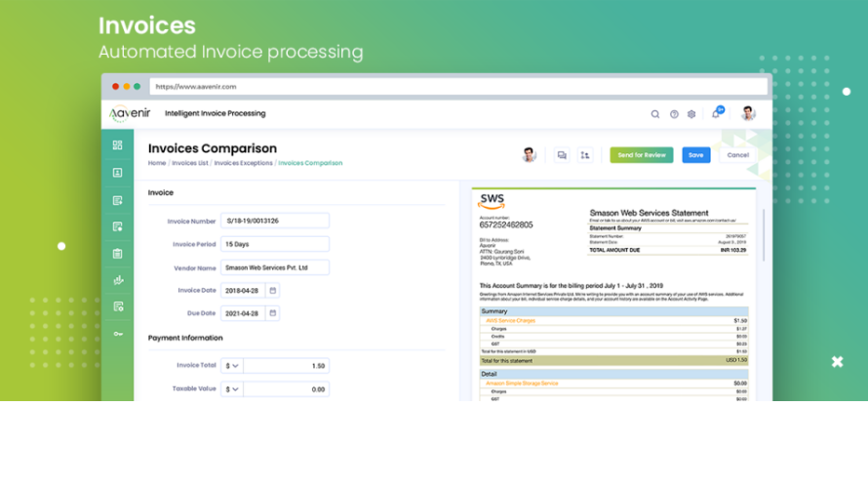Image resolution: width=868 pixels, height=488 pixels.
Task: Open the dashboard grid icon in sidebar
Action: click(x=118, y=145)
